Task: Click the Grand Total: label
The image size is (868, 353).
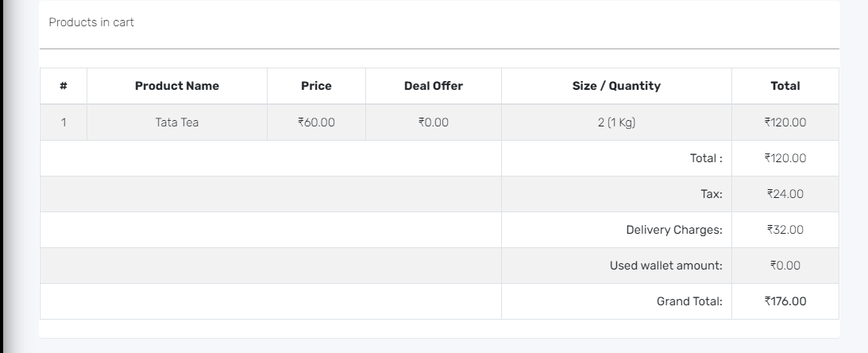Action: coord(690,301)
